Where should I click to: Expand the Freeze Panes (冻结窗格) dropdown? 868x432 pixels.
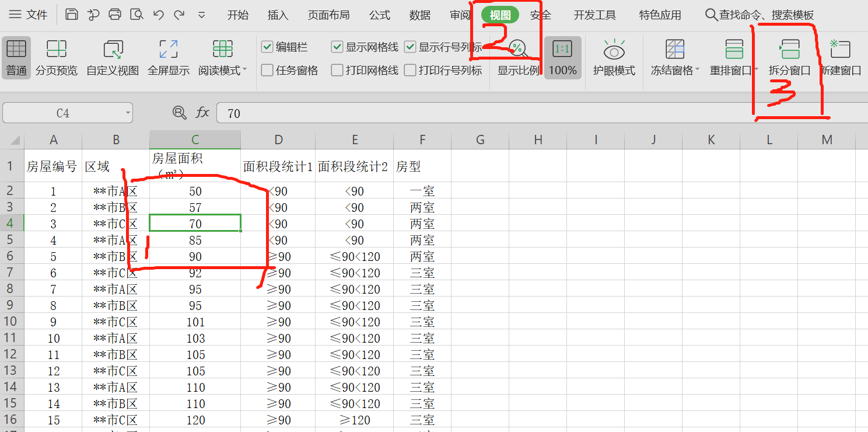[x=698, y=70]
